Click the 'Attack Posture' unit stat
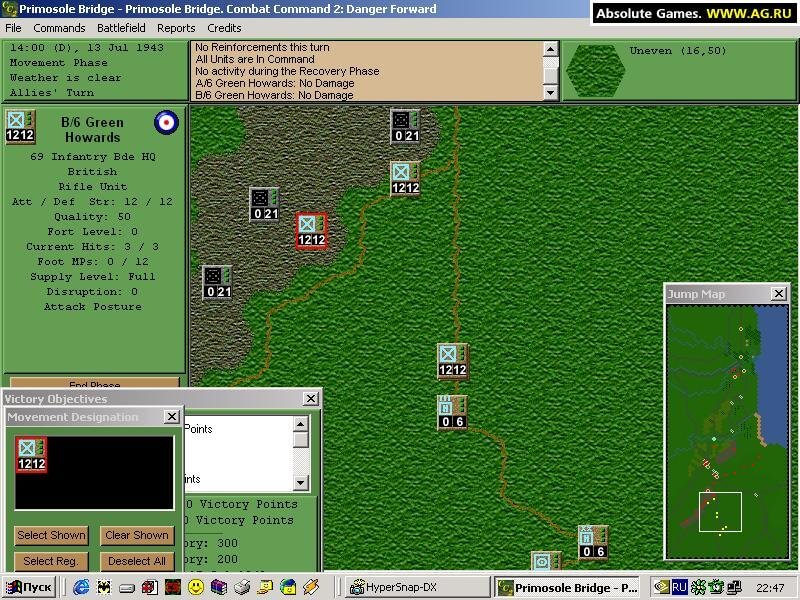 [x=92, y=307]
